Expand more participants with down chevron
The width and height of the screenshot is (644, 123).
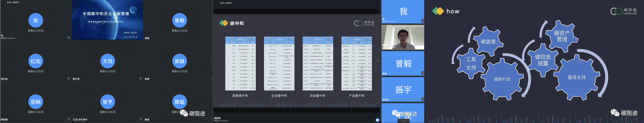(404, 121)
